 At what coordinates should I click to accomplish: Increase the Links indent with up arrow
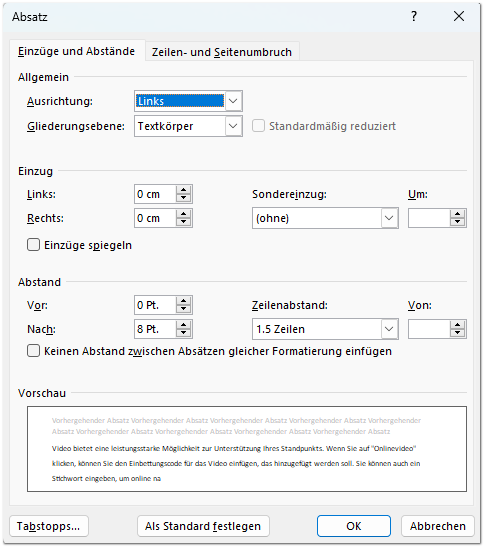point(184,190)
